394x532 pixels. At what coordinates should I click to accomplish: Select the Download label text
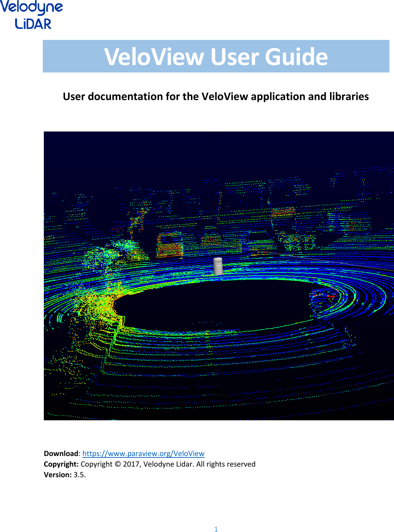pyautogui.click(x=60, y=454)
